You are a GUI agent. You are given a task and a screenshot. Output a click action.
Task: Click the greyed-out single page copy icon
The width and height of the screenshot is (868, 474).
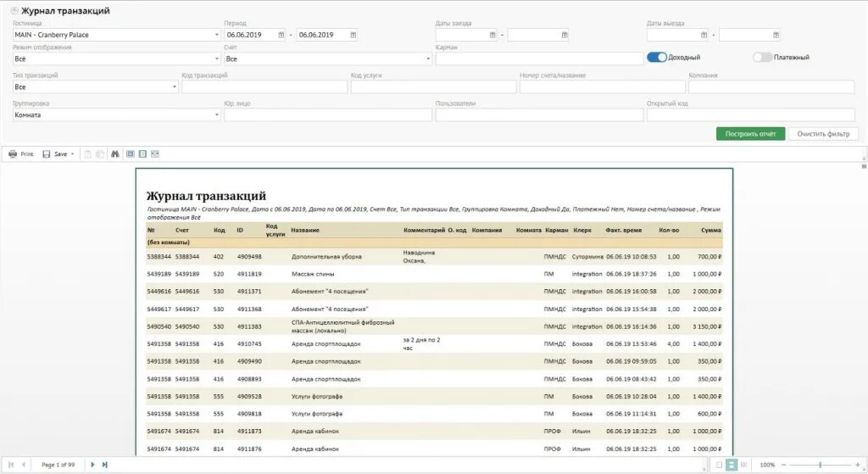coord(87,154)
